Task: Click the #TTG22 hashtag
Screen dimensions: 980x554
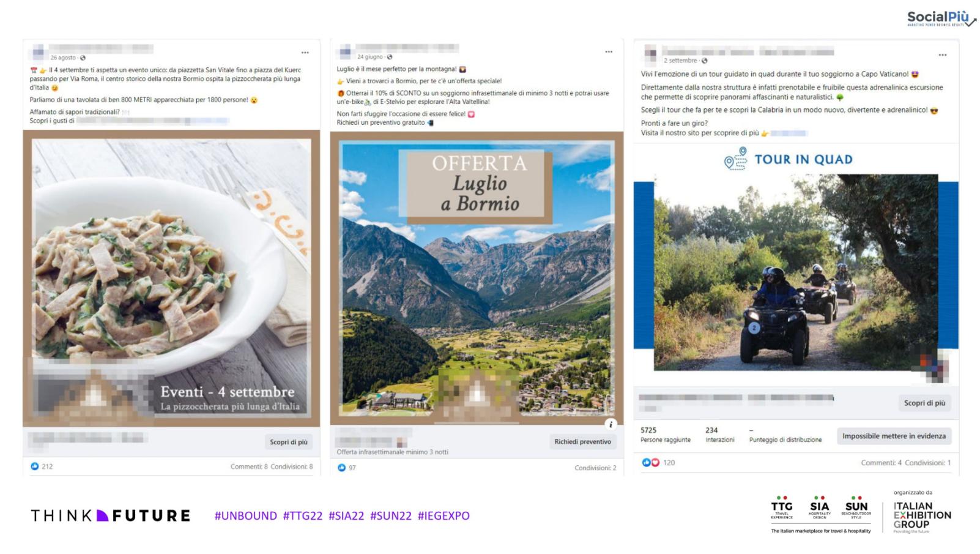Action: [x=302, y=516]
